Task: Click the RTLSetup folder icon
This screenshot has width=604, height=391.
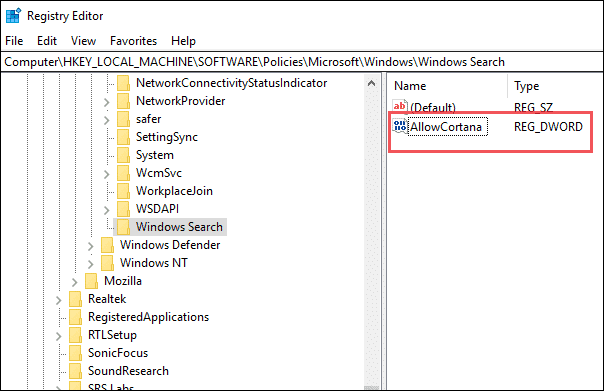Action: (x=75, y=335)
